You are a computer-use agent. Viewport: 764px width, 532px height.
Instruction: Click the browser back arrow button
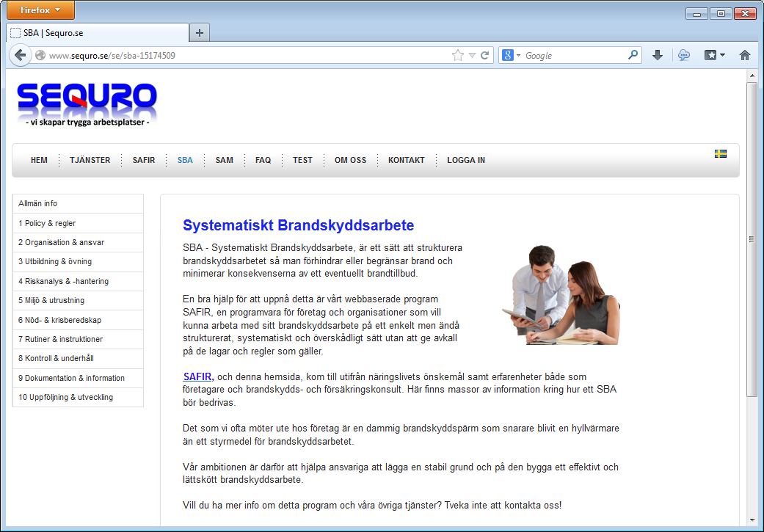[20, 55]
